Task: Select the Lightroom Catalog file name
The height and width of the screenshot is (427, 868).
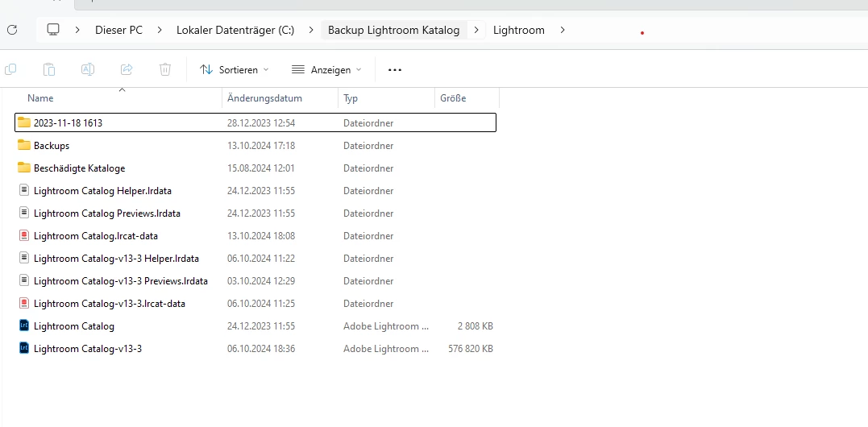Action: [x=74, y=326]
